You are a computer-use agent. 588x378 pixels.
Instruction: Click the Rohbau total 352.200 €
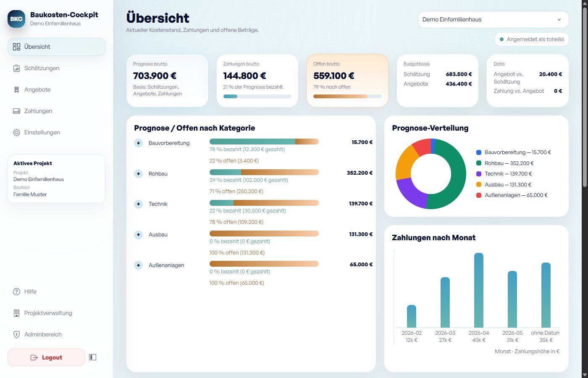click(x=360, y=173)
